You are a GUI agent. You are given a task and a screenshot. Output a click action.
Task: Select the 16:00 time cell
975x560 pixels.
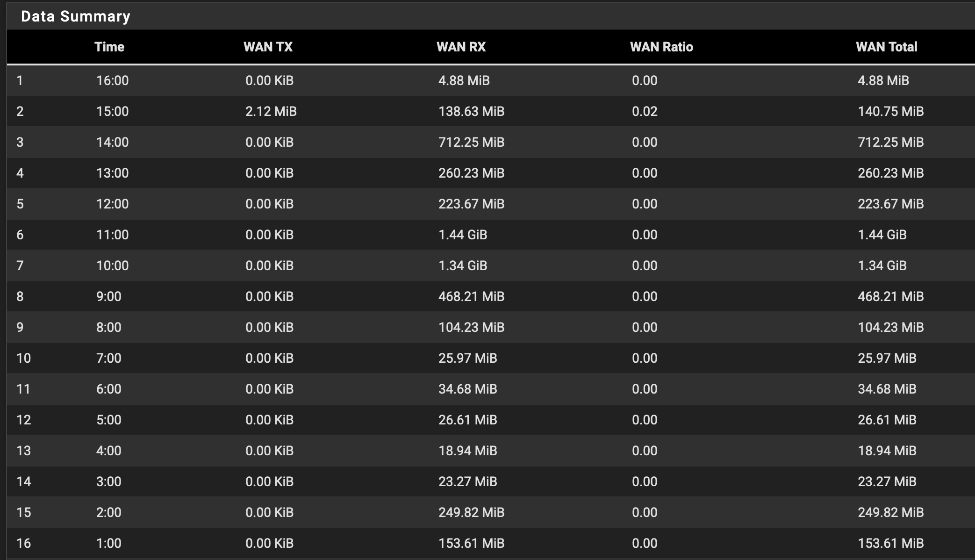(113, 80)
